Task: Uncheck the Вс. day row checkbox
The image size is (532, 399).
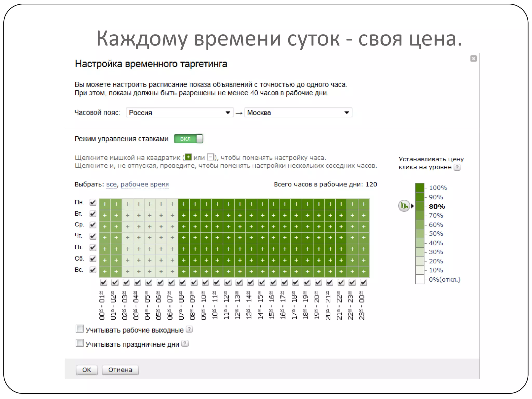Action: pos(93,270)
